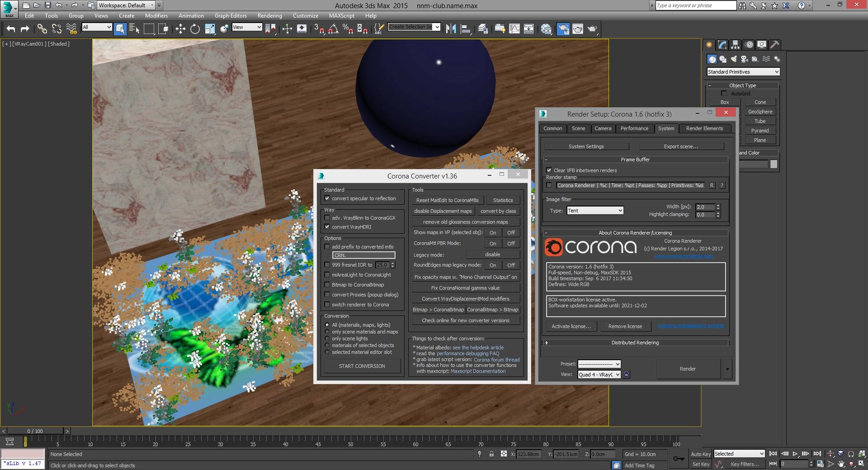Viewport: 868px width, 470px height.
Task: Expand the Distributed Rendering rollout
Action: tap(635, 343)
